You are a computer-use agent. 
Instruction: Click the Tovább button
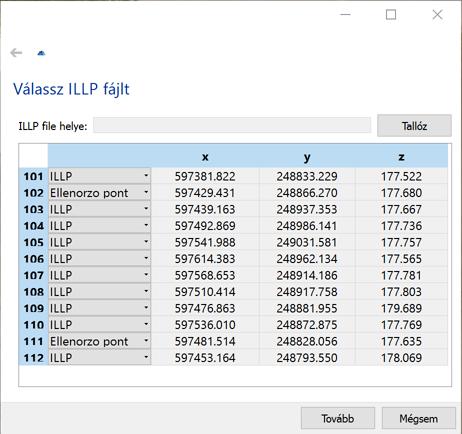[338, 418]
